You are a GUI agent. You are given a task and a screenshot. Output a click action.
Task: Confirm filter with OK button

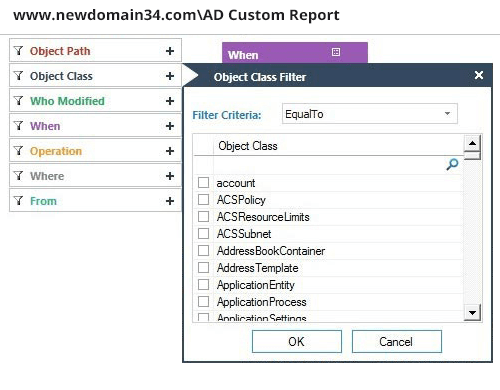[x=297, y=342]
